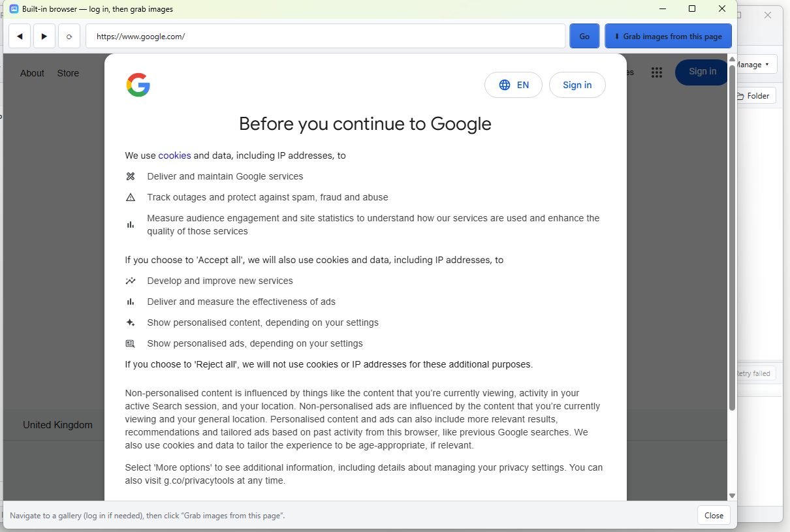The height and width of the screenshot is (532, 790).
Task: Click Grab images from this page
Action: click(668, 37)
